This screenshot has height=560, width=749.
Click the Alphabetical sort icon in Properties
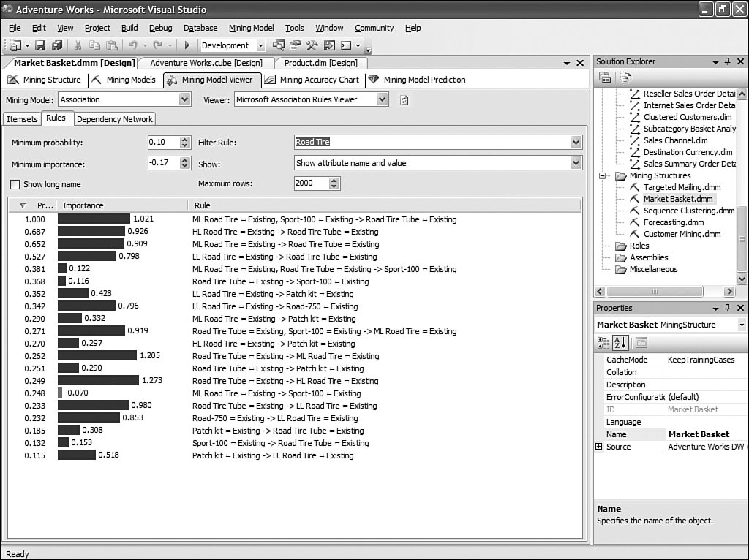(620, 342)
